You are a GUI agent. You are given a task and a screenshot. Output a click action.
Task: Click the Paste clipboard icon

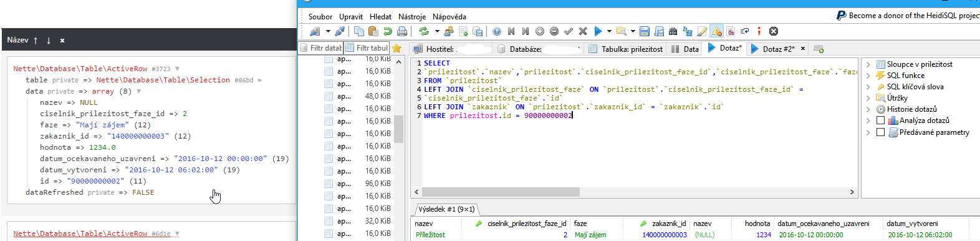tap(373, 31)
